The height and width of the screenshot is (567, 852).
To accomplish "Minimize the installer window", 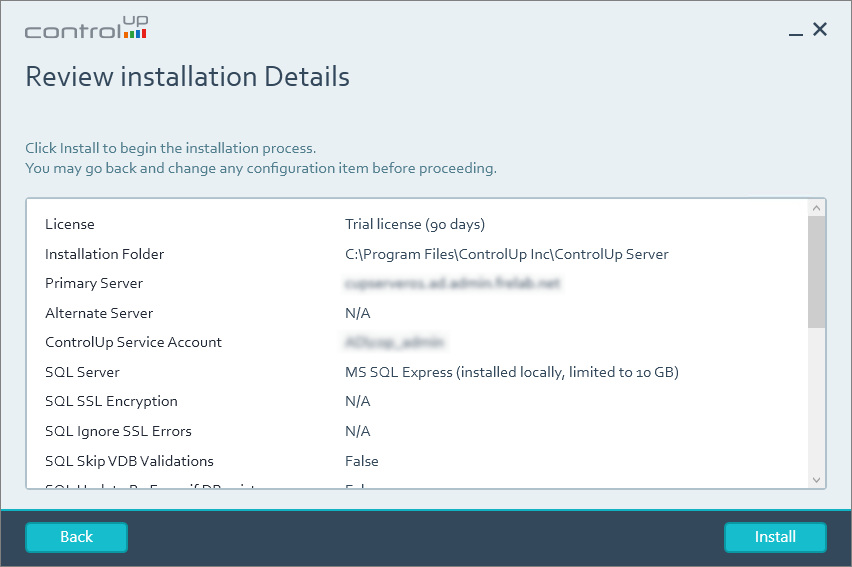I will click(796, 32).
